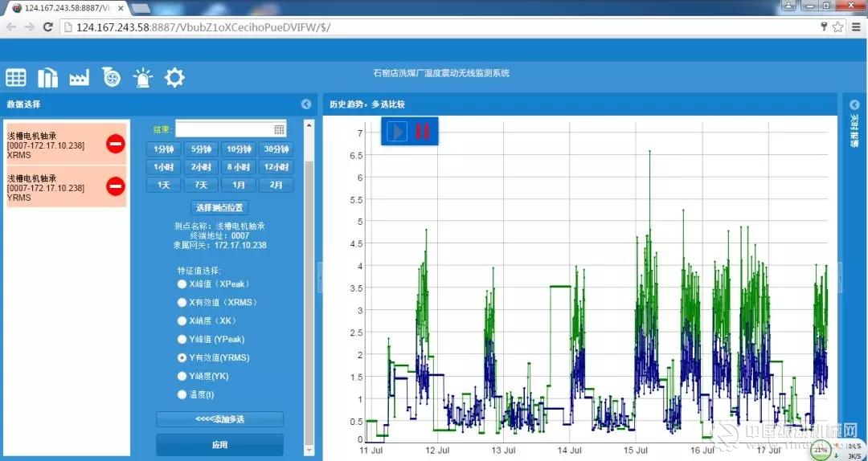The image size is (868, 461).
Task: Click the 应用 apply button
Action: (219, 445)
